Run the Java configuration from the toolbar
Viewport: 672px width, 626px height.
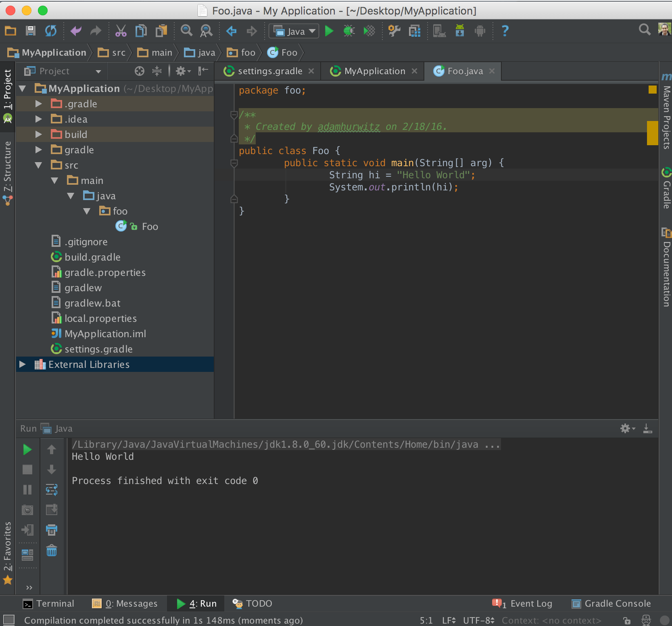coord(329,31)
